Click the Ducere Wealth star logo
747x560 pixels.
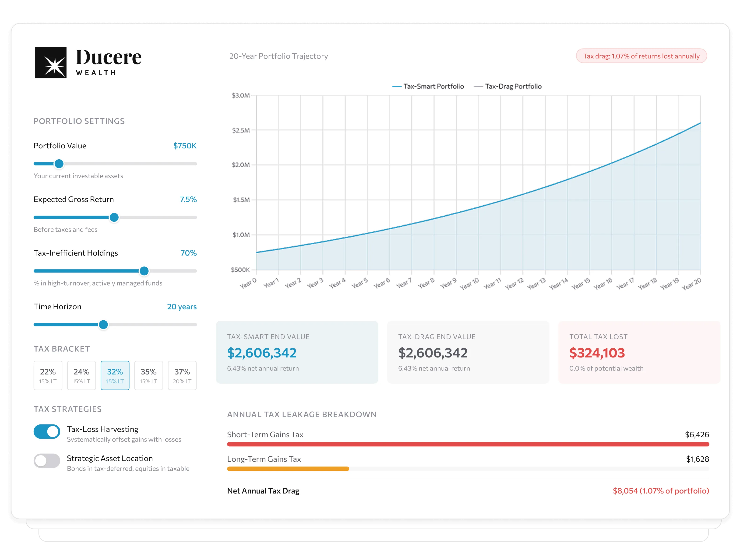point(51,63)
